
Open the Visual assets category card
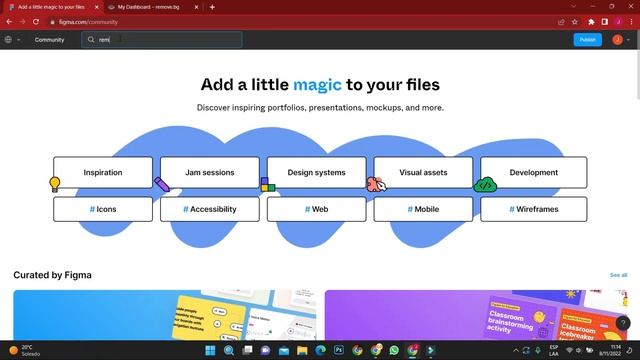point(423,172)
